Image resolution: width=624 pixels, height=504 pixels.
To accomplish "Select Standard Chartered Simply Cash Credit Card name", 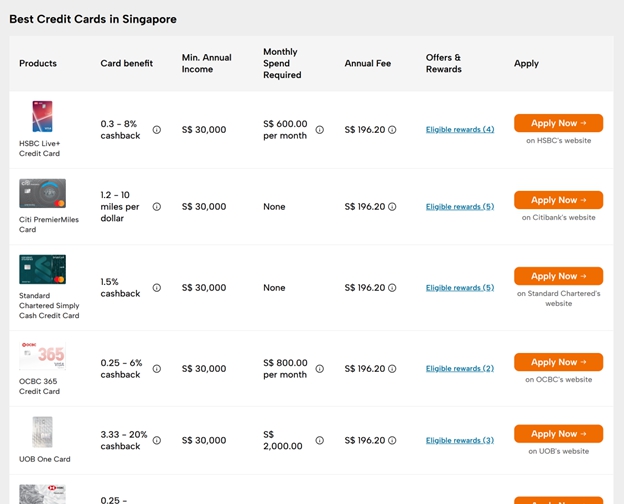I will pos(49,306).
